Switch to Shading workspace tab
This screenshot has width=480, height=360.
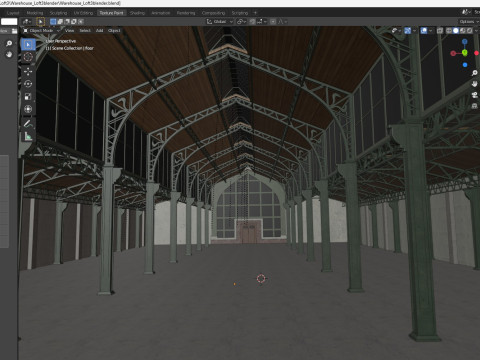pyautogui.click(x=137, y=13)
